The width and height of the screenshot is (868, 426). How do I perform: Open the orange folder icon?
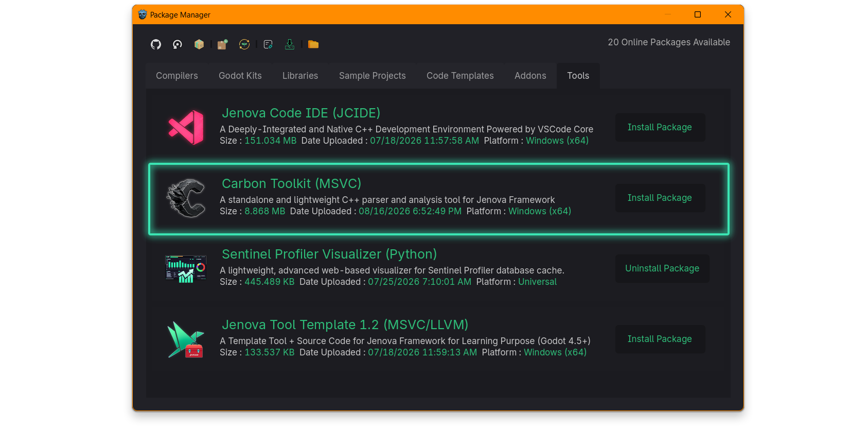click(x=313, y=44)
